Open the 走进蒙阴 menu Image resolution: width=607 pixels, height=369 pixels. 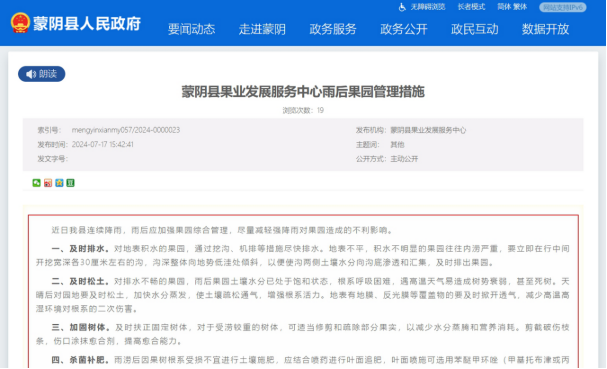point(262,29)
